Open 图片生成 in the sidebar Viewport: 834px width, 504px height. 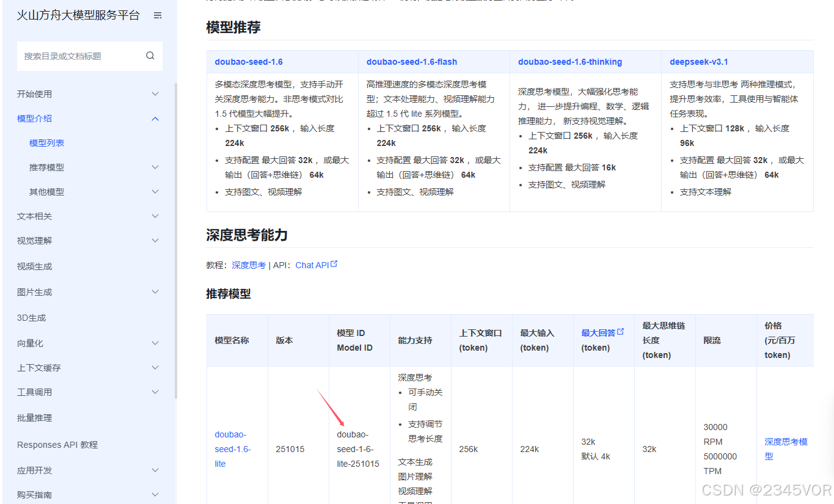(x=35, y=292)
